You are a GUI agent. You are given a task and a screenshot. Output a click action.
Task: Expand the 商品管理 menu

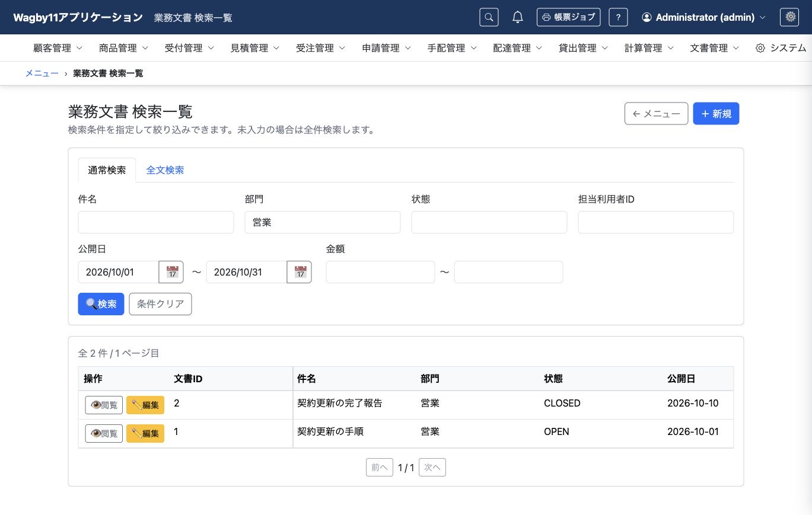coord(124,48)
